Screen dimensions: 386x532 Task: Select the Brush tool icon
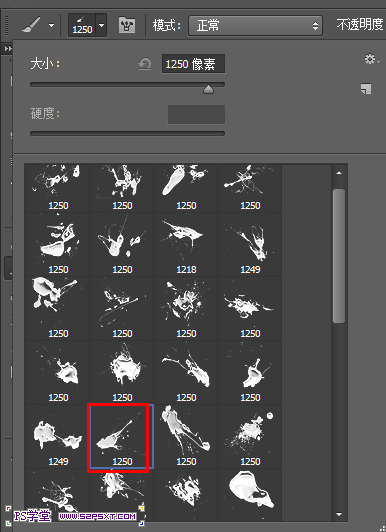[x=31, y=25]
